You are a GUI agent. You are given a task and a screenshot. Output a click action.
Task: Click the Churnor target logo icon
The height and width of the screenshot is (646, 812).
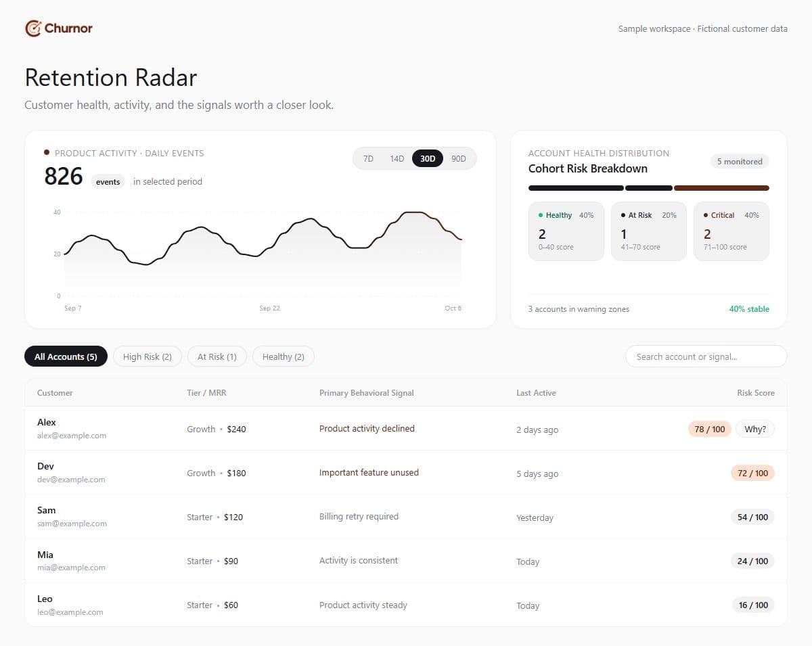(x=33, y=28)
